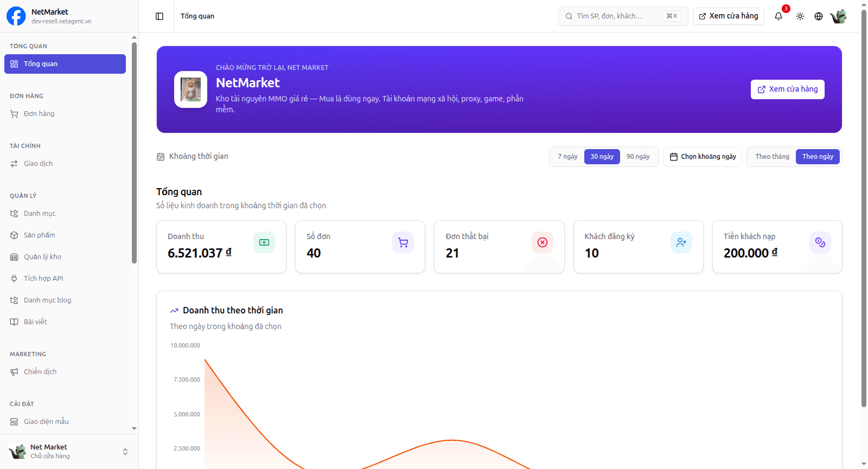
Task: Select the 90 ngày range
Action: click(x=638, y=157)
